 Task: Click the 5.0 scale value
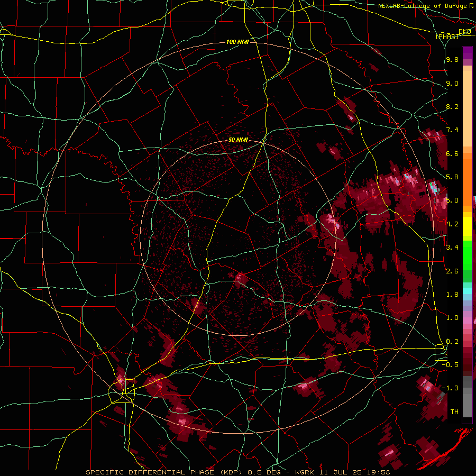pos(452,200)
